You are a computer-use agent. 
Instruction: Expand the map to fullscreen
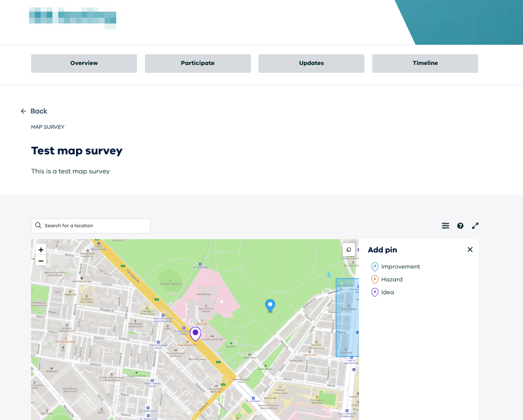coord(475,226)
